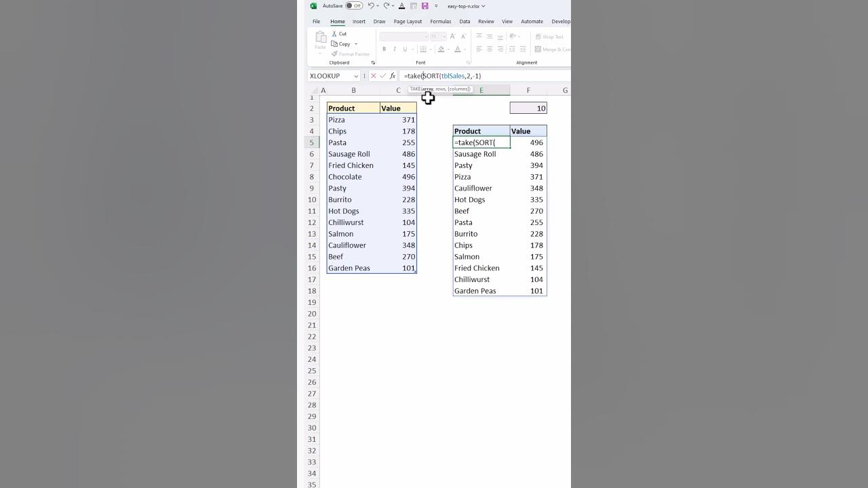Expand the Copy options arrow
Viewport: 868px width, 488px height.
point(356,44)
